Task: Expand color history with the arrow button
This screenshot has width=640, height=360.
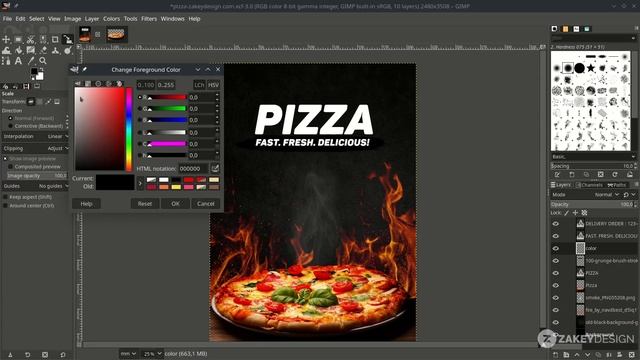Action: tap(140, 183)
